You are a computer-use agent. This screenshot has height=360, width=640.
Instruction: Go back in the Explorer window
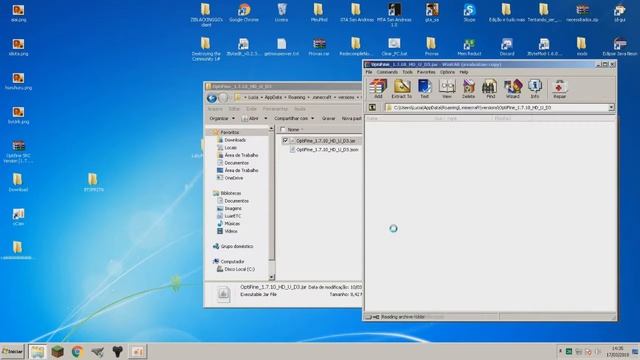click(x=211, y=98)
